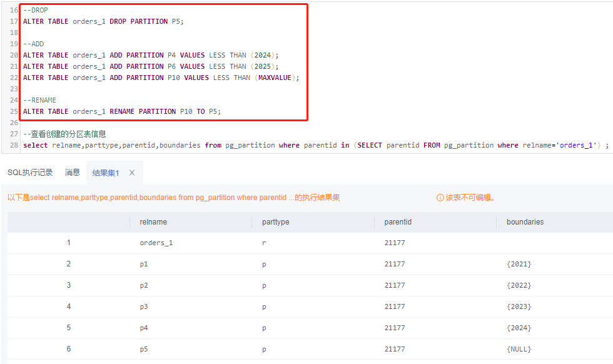Screen dimensions: 613x364
Task: Switch to the SQL执行记录 tab
Action: tap(30, 173)
